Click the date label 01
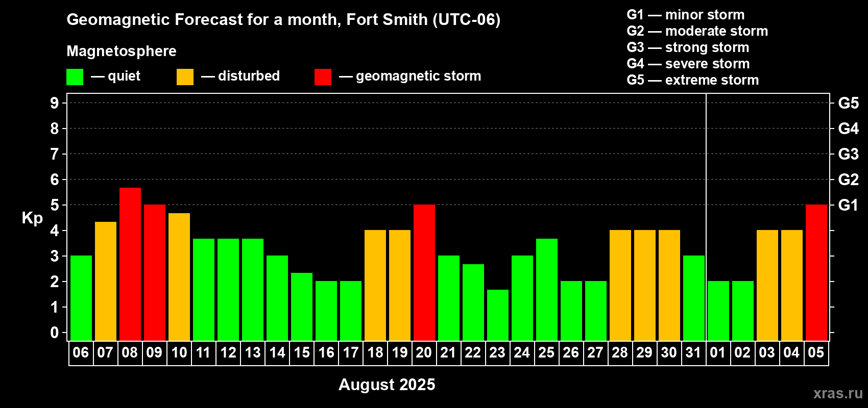The image size is (868, 408). point(718,352)
